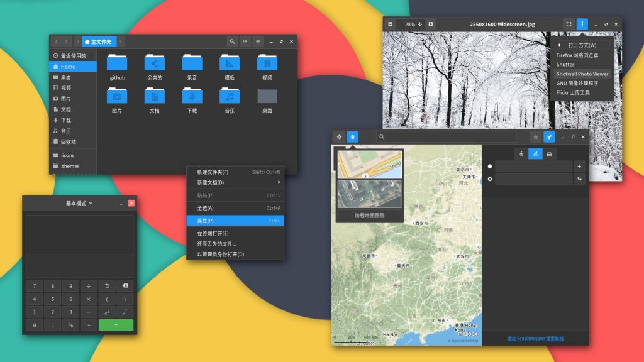Viewport: 644px width, 362px height.
Task: Zoom out of the widescreen image
Action: point(390,23)
